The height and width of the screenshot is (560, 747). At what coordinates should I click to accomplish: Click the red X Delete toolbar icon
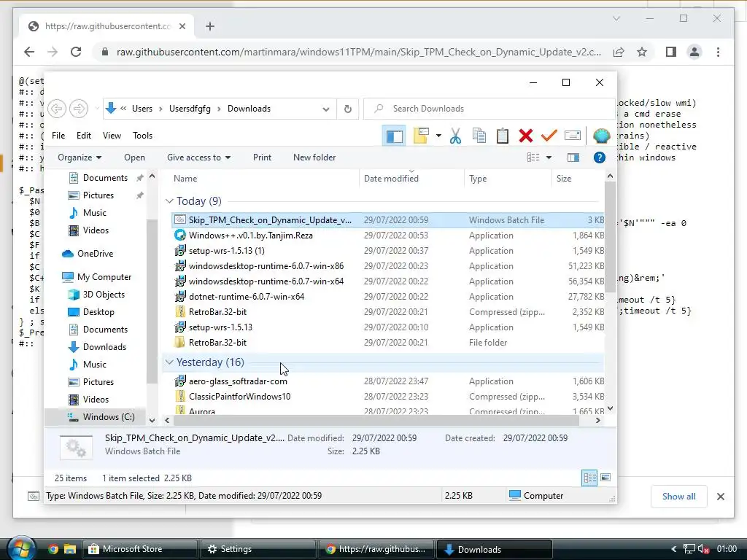(x=525, y=136)
